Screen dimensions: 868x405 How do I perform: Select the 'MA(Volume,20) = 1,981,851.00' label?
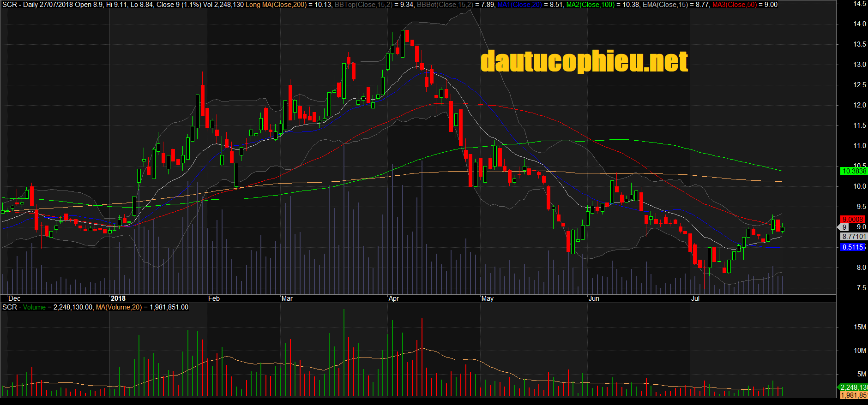point(142,307)
